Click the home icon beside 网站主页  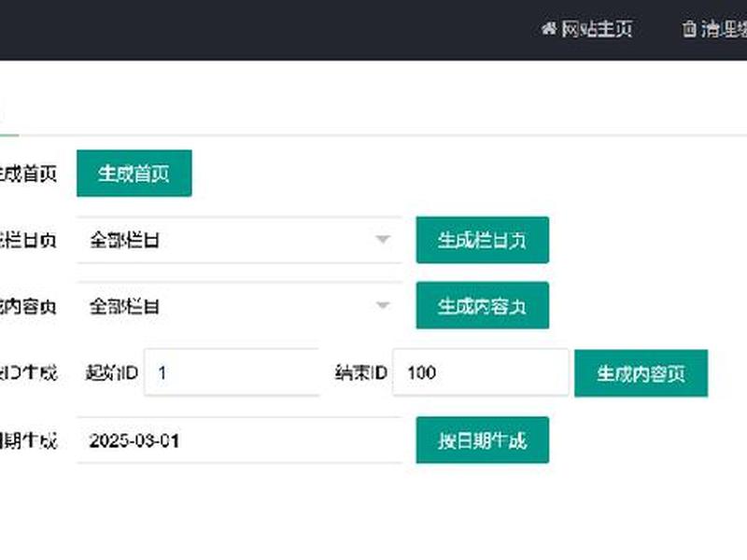click(x=548, y=29)
